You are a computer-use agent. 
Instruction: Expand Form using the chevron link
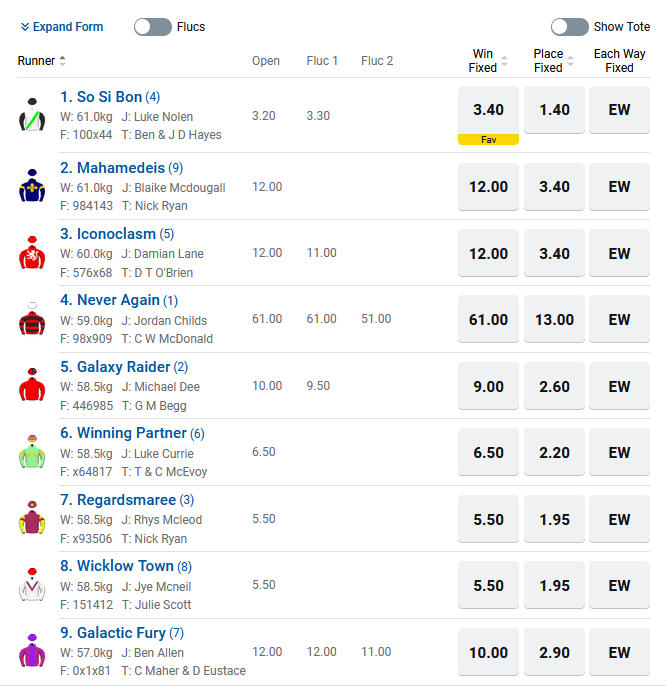coord(62,27)
